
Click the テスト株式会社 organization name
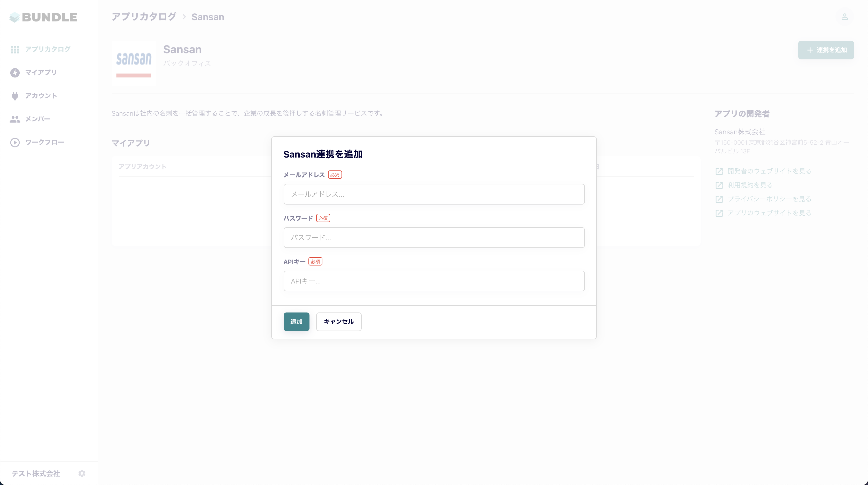[x=36, y=474]
